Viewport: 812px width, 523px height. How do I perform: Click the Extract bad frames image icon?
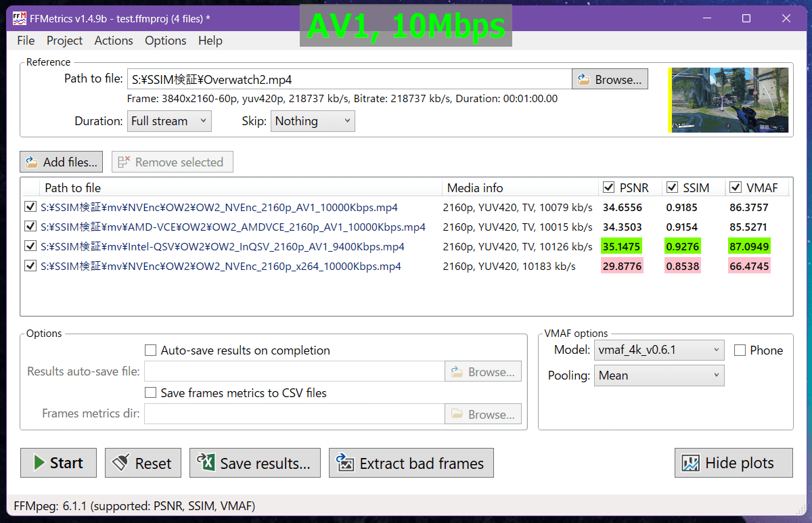tap(345, 463)
